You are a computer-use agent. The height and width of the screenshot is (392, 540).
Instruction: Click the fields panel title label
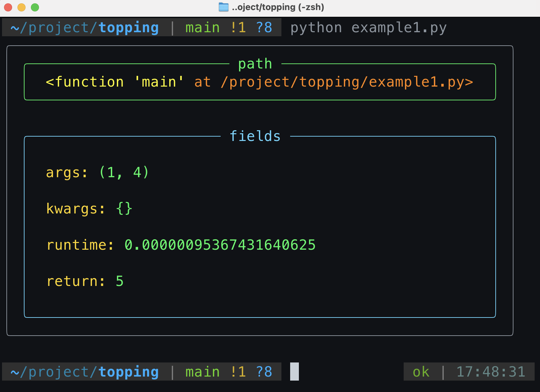pos(255,136)
